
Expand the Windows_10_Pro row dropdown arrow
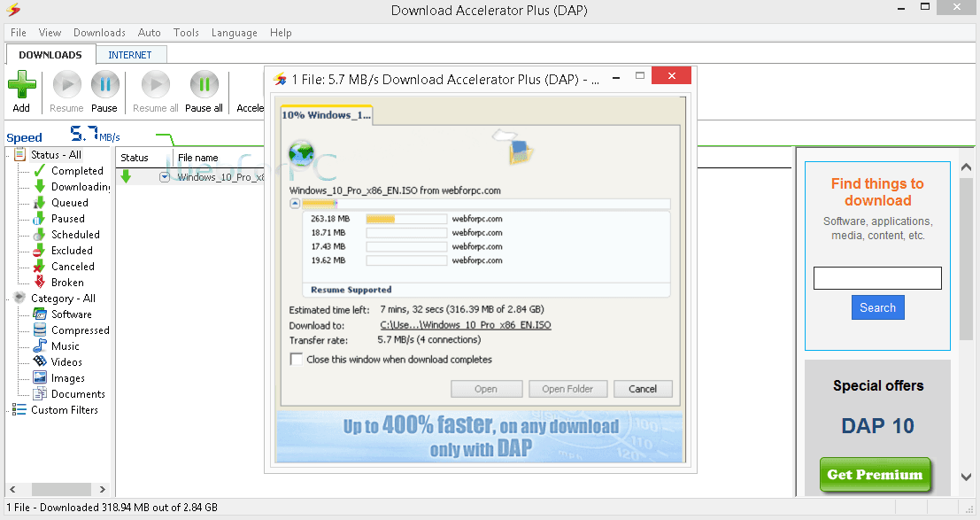(165, 177)
